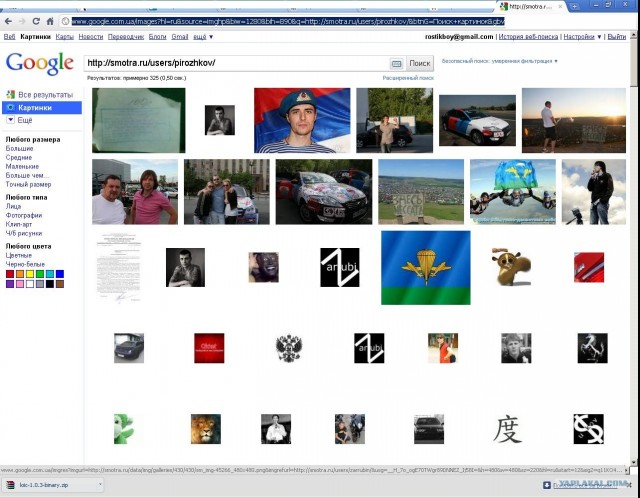Open the Chinese character thumbnail
640x498 pixels.
tap(507, 429)
